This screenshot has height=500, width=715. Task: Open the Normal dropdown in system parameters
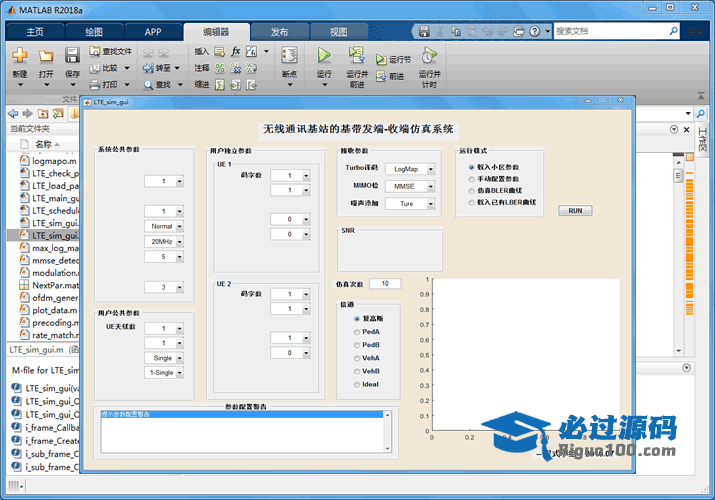tap(164, 227)
